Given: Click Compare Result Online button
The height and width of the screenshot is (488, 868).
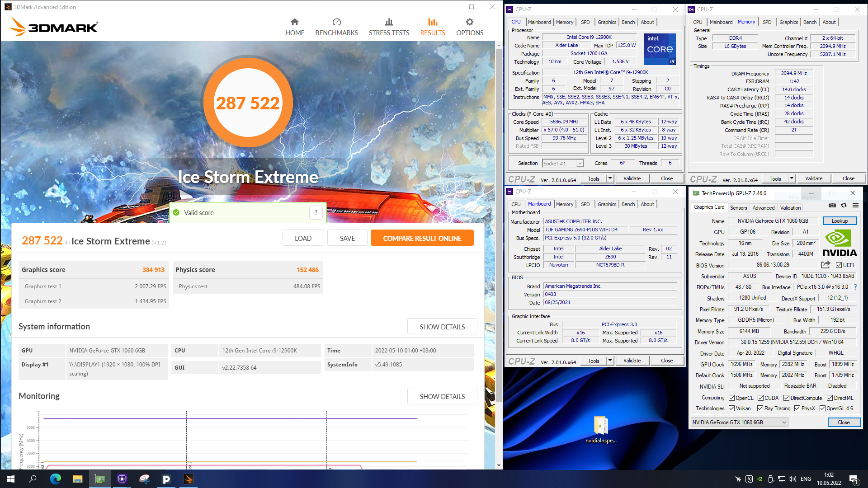Looking at the screenshot, I should tap(422, 238).
